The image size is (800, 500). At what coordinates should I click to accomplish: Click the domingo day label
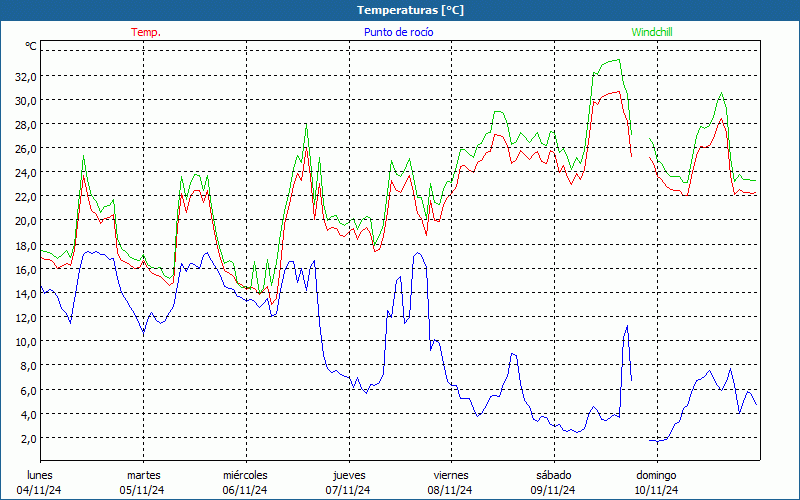click(x=656, y=475)
